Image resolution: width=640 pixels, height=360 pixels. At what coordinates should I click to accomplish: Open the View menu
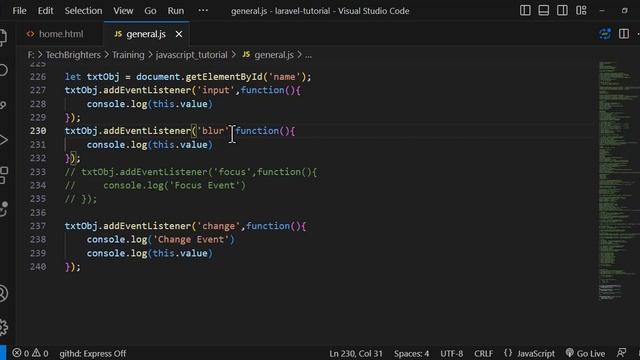[123, 11]
